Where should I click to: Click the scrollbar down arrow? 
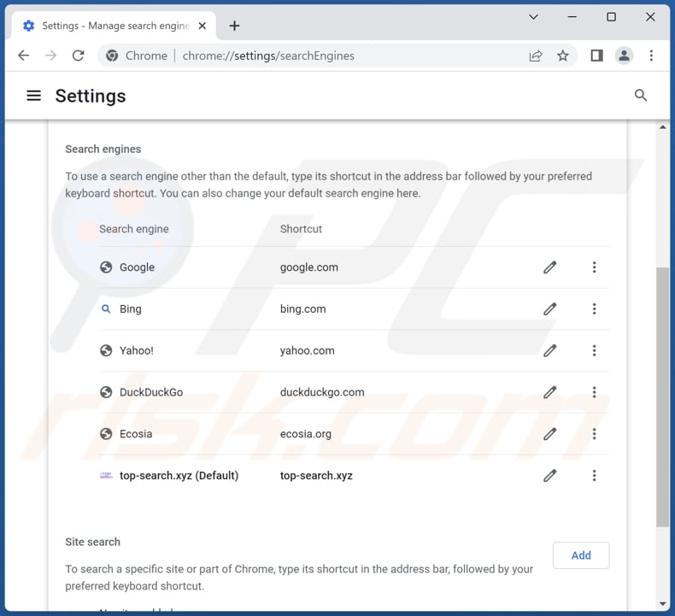662,604
